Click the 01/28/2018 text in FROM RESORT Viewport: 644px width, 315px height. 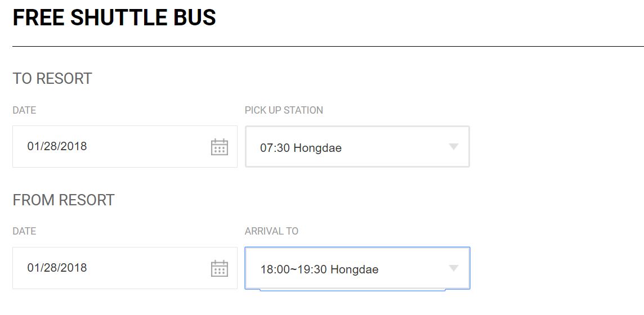coord(57,268)
